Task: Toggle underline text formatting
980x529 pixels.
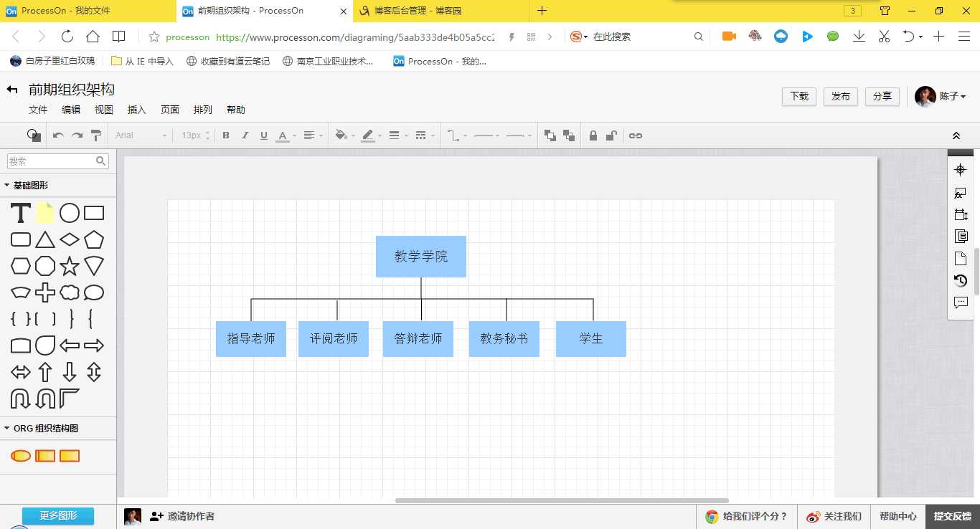Action: (x=263, y=135)
